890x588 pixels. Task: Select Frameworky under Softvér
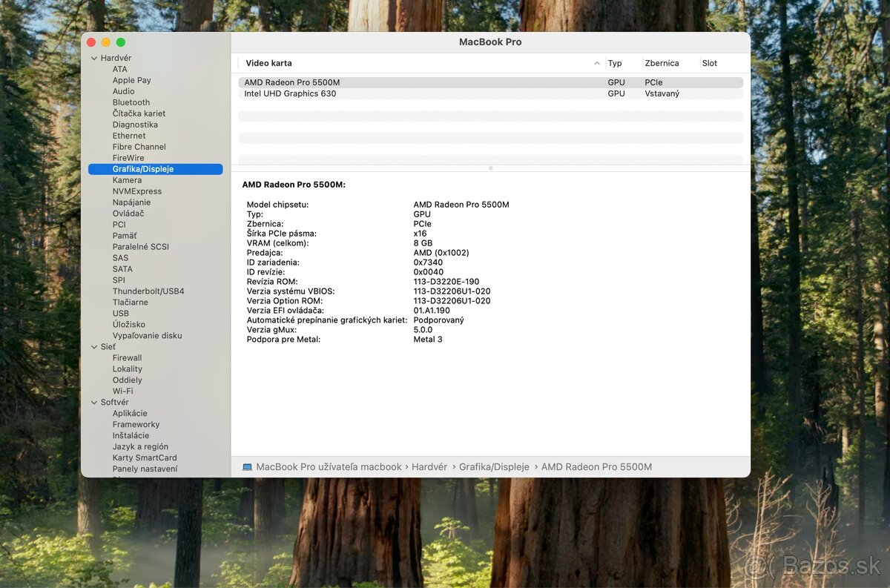(x=136, y=425)
